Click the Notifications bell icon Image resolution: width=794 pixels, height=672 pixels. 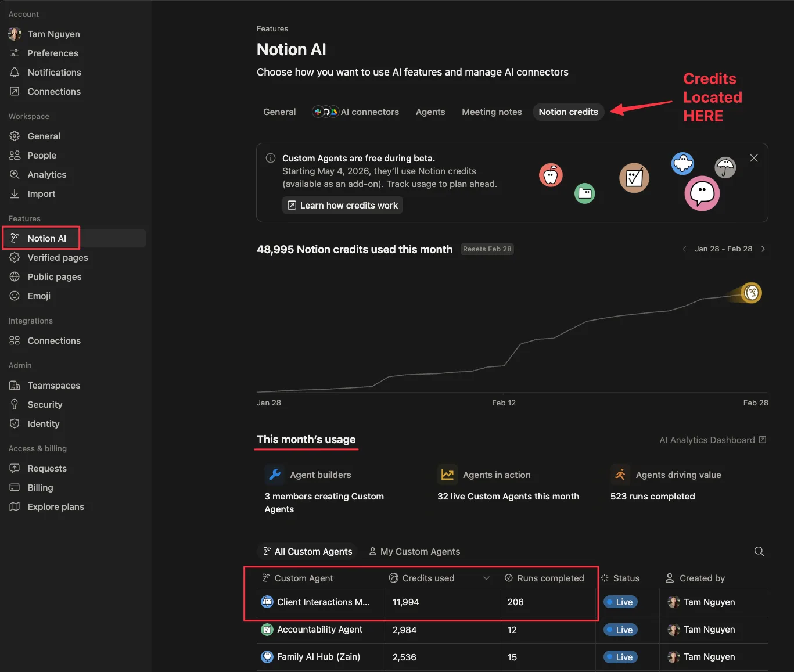tap(15, 72)
